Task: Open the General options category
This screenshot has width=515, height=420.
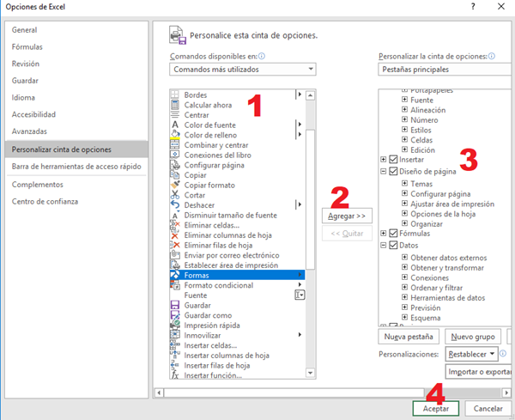Action: point(76,30)
